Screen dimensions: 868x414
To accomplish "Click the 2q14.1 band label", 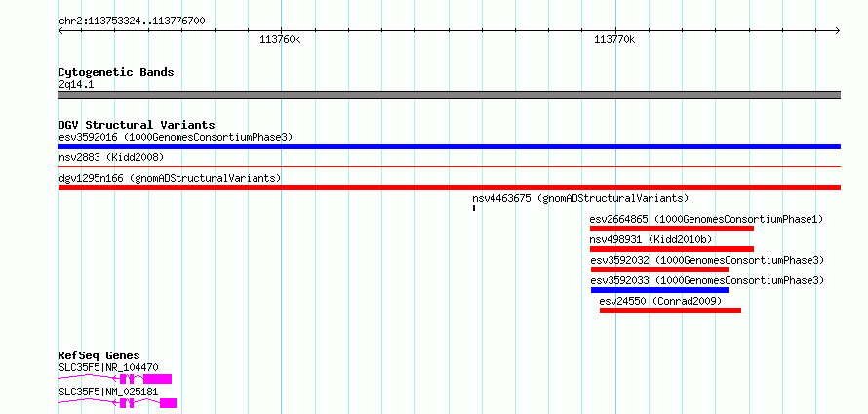I will (76, 85).
